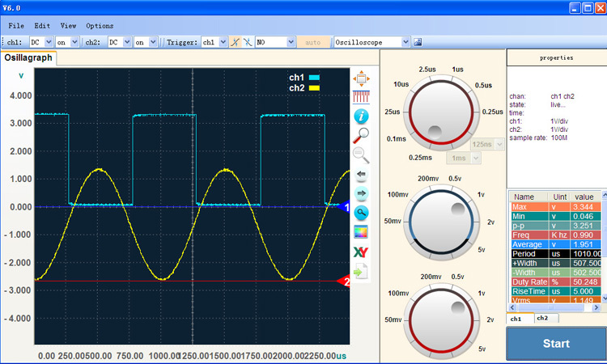
Task: Click the export file icon
Action: click(361, 272)
